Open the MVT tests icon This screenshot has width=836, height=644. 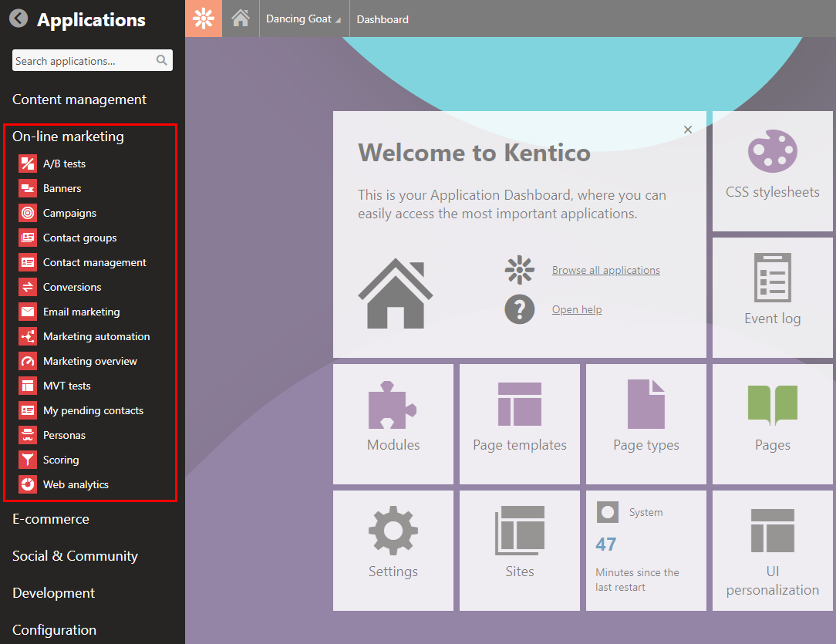[x=28, y=386]
